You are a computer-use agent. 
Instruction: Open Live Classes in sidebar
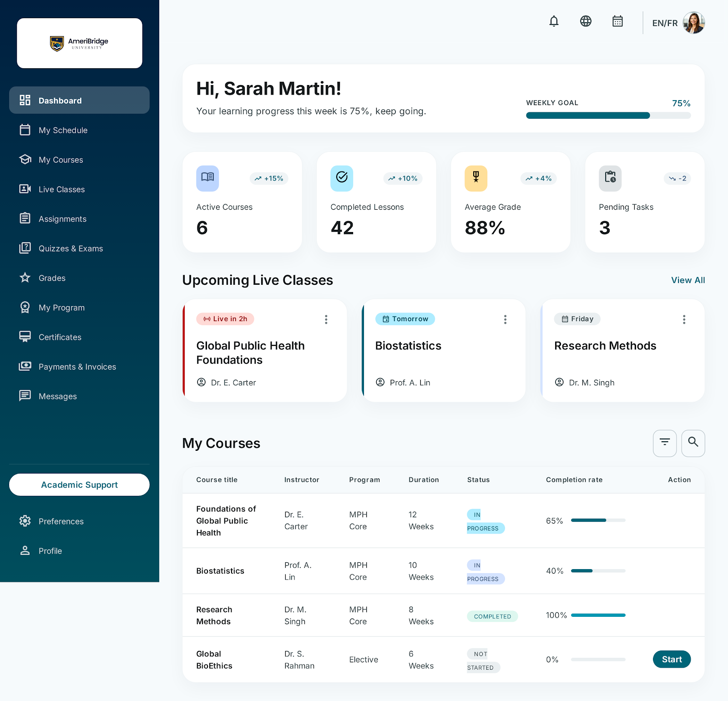[79, 189]
